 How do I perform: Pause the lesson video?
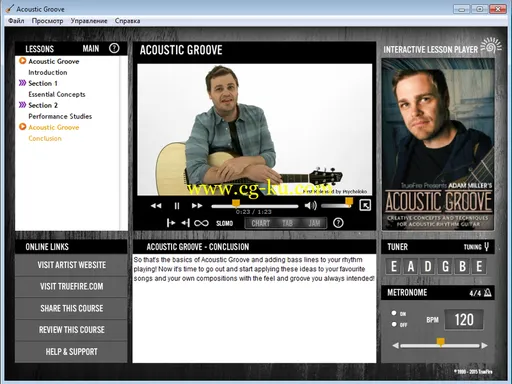click(177, 206)
